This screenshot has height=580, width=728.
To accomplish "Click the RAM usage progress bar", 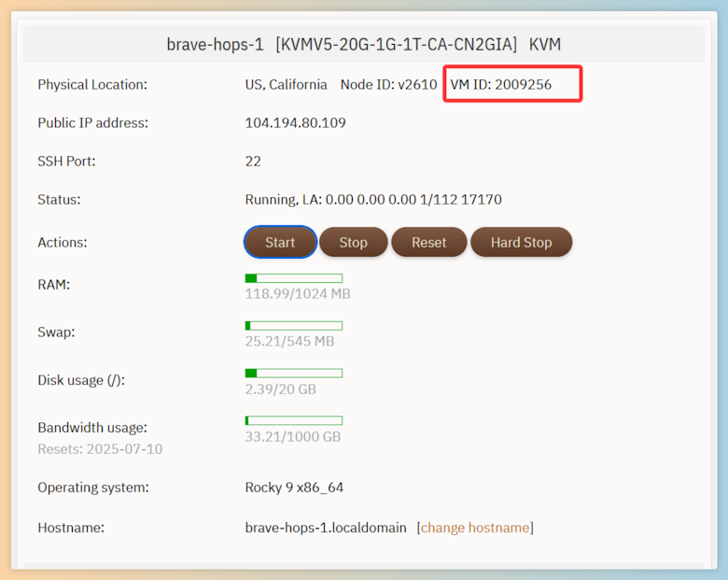I will pyautogui.click(x=294, y=278).
